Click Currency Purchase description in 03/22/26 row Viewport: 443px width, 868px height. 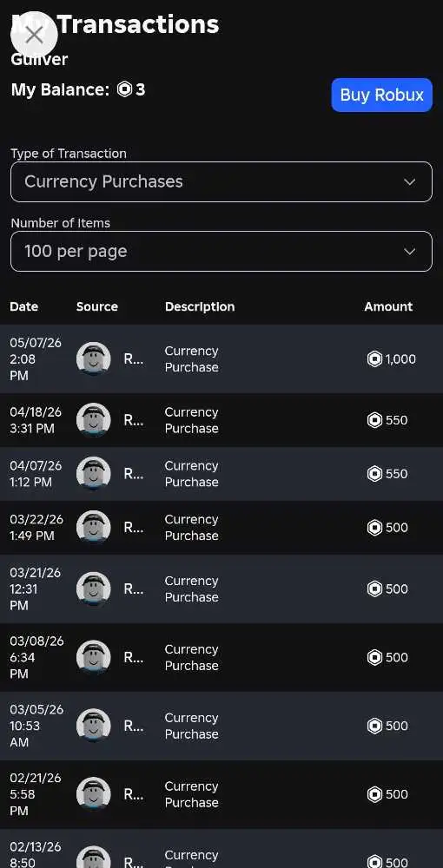[192, 528]
